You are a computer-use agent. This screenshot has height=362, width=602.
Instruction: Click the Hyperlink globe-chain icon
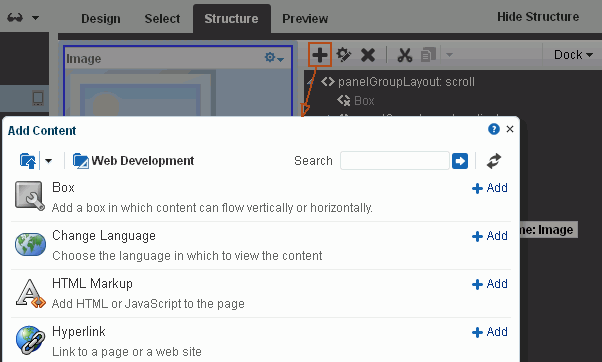30,340
